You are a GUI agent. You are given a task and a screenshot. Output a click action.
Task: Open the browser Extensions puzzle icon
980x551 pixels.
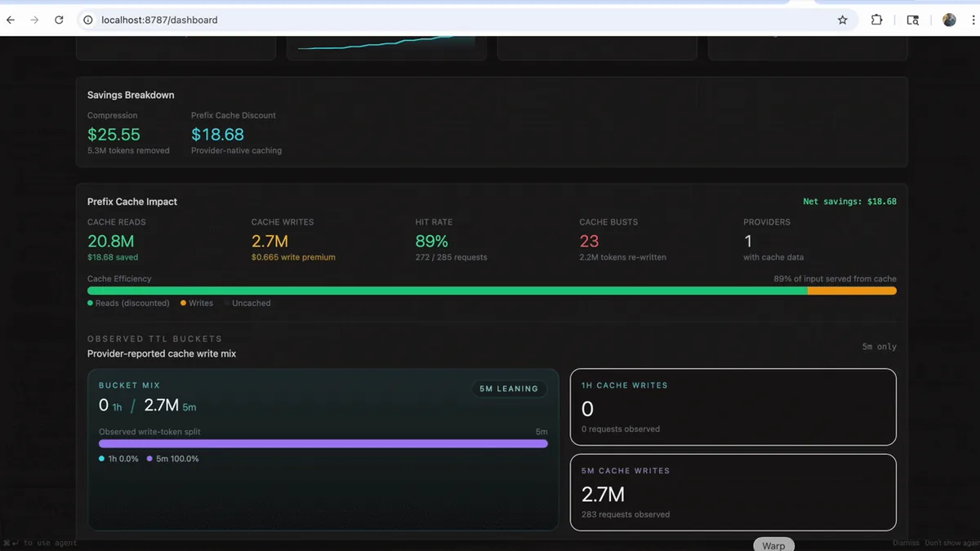click(x=876, y=20)
